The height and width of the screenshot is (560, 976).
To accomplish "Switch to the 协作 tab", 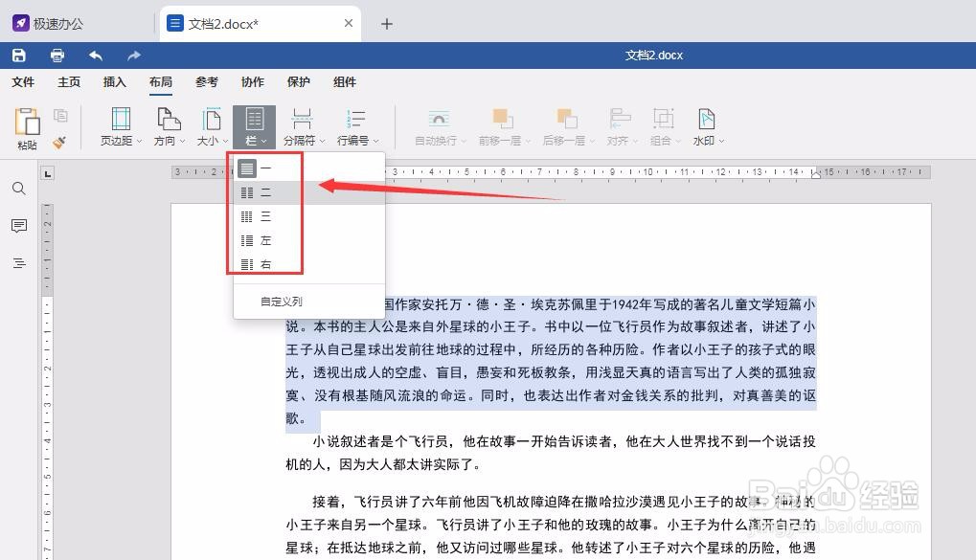I will [x=253, y=82].
